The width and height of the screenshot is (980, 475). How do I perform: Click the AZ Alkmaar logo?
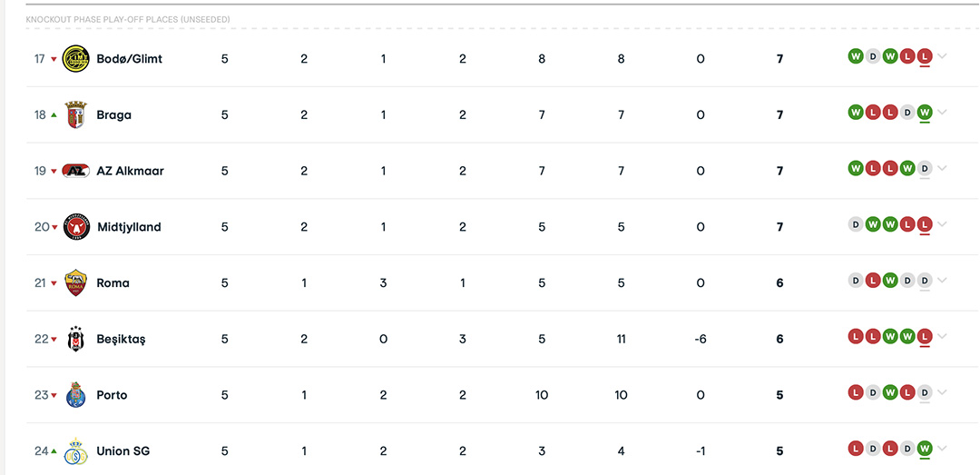pos(76,171)
